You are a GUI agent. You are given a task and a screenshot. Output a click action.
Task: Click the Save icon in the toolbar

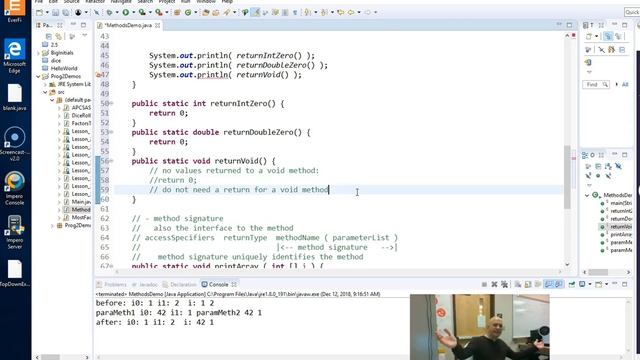(55, 13)
